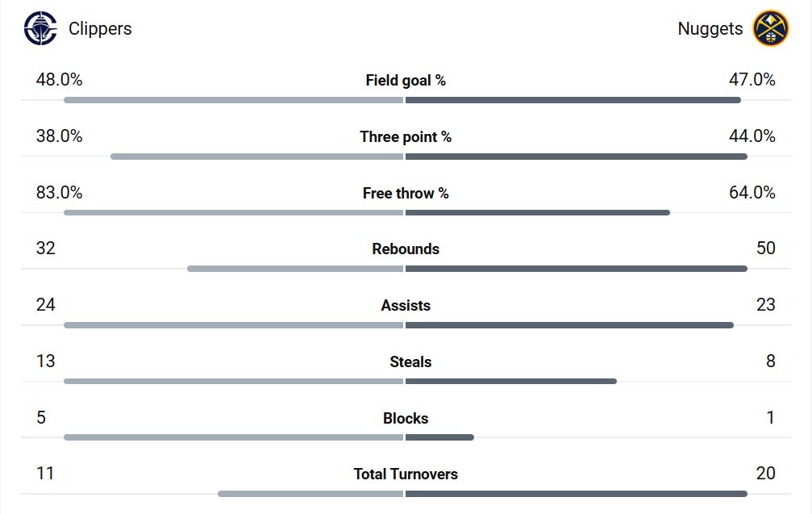Click the Nuggets blocks bar
This screenshot has height=514, width=812.
coord(439,437)
